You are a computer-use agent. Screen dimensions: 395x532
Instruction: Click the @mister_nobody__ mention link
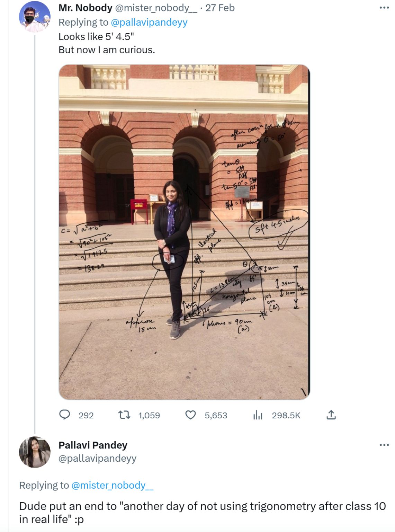[x=112, y=485]
